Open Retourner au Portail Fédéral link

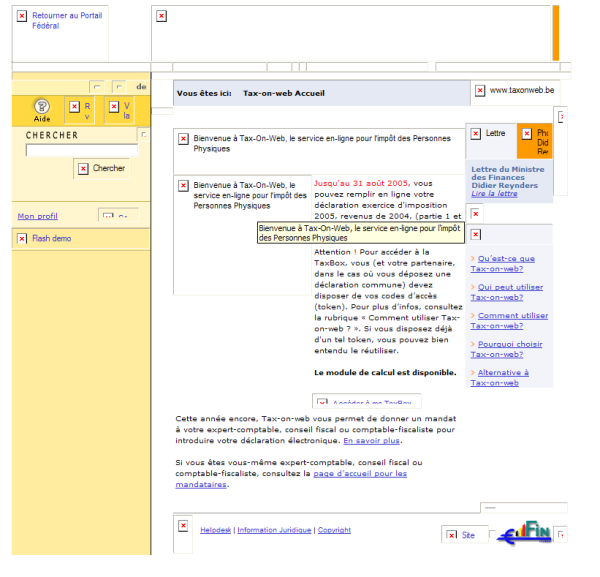[66, 21]
